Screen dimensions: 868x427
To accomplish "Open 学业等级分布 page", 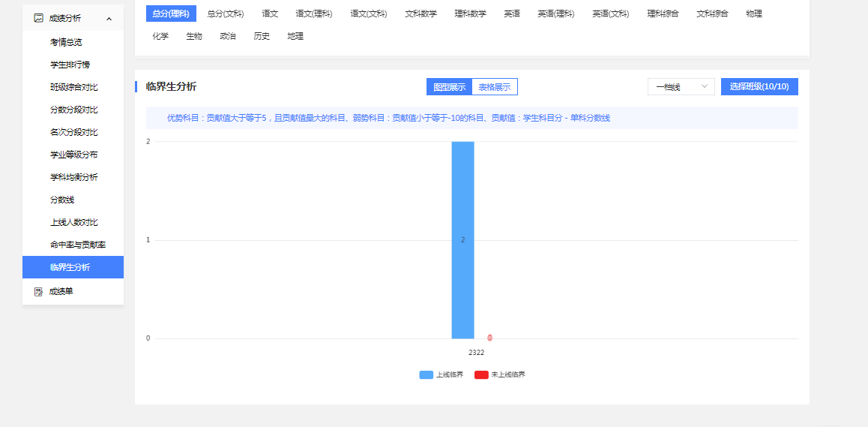I will 73,155.
